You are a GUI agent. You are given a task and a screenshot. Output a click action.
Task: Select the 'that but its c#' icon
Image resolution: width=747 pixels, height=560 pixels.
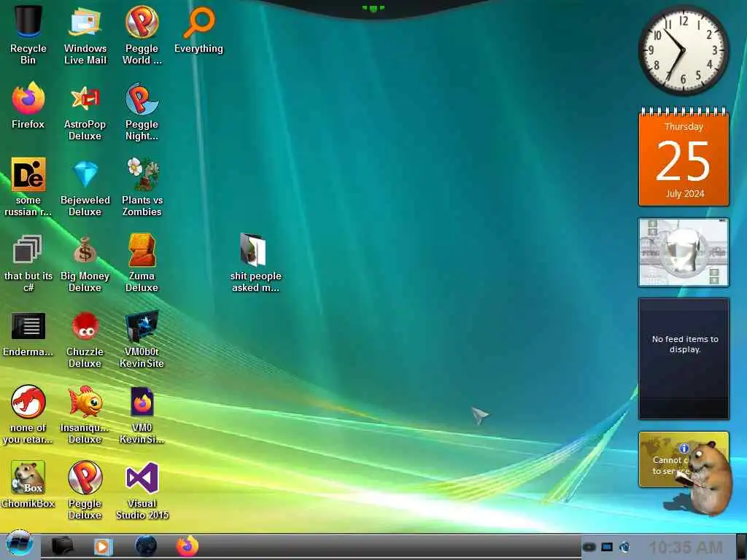click(x=28, y=262)
